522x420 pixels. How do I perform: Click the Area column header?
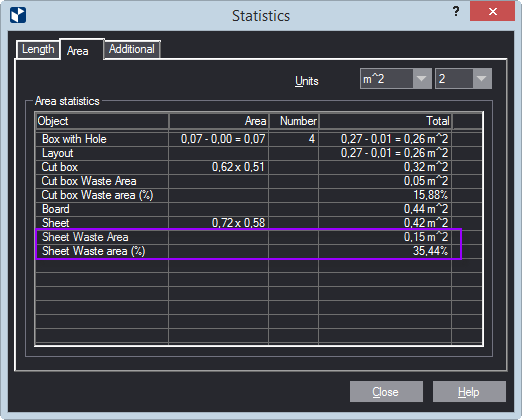click(x=219, y=121)
